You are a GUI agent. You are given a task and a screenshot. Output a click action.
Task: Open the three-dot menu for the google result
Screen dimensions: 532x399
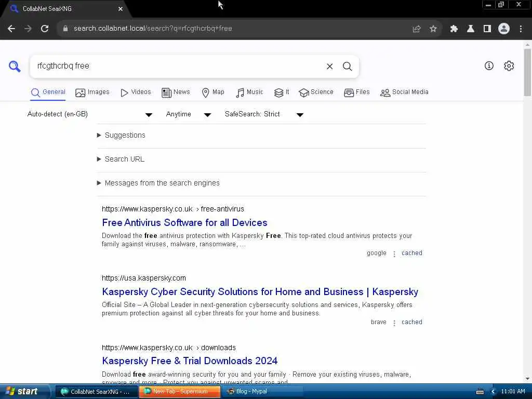[x=394, y=254]
